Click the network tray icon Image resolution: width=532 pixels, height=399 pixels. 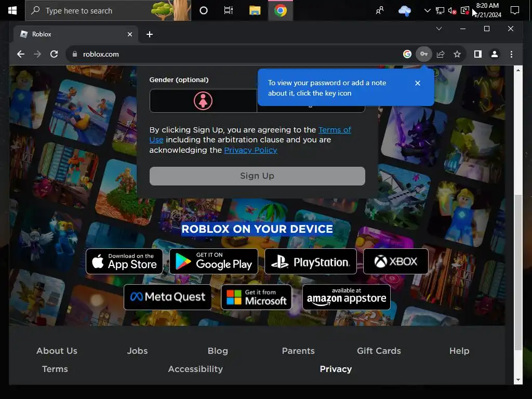tap(440, 10)
